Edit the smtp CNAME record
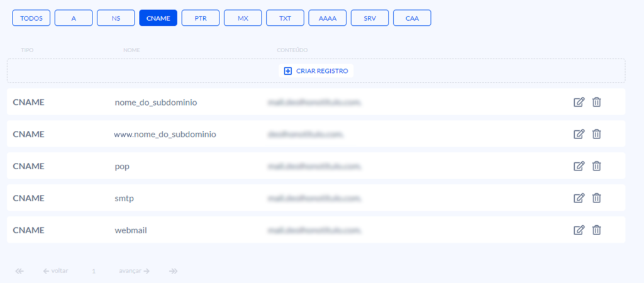This screenshot has width=644, height=283. point(579,198)
